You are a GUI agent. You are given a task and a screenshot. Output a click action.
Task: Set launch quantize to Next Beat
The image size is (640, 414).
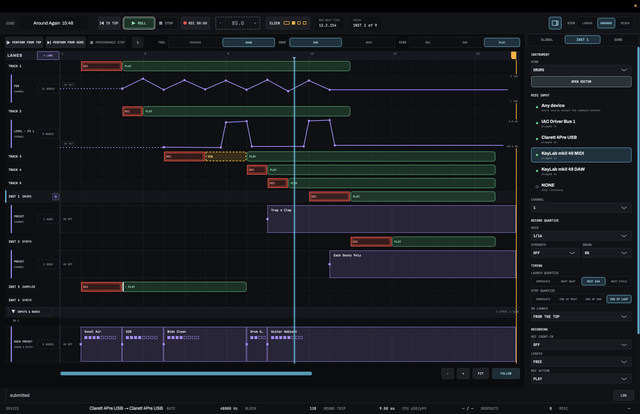pos(568,281)
